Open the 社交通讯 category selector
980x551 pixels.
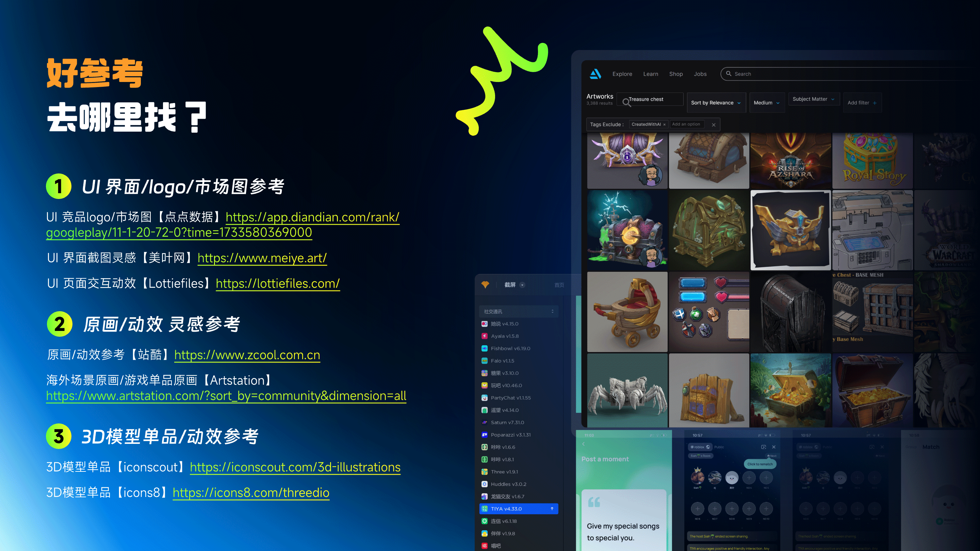[519, 312]
